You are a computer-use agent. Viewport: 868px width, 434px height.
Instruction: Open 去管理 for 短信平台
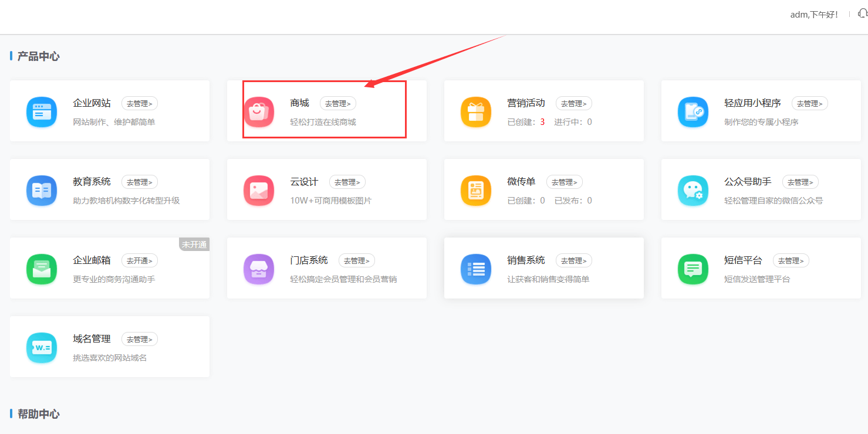pyautogui.click(x=791, y=260)
